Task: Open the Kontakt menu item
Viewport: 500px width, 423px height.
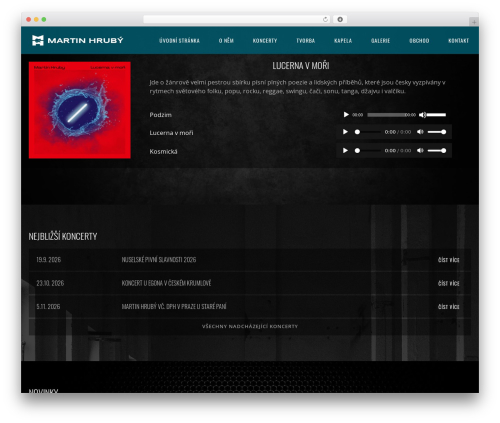Action: click(x=458, y=41)
